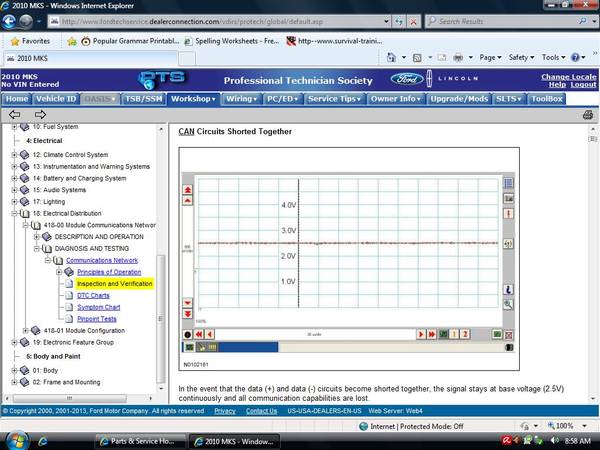Toggle the grid icon at scope top right

(508, 183)
